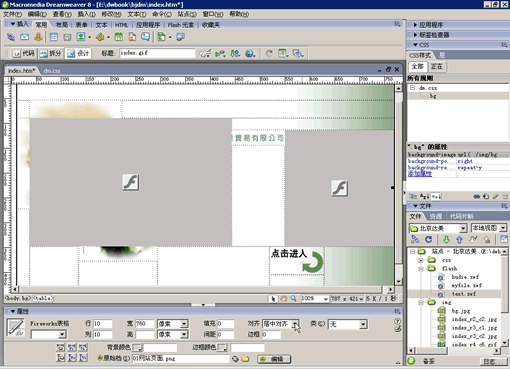
Task: Switch to the dm.css document tab
Action: (52, 71)
